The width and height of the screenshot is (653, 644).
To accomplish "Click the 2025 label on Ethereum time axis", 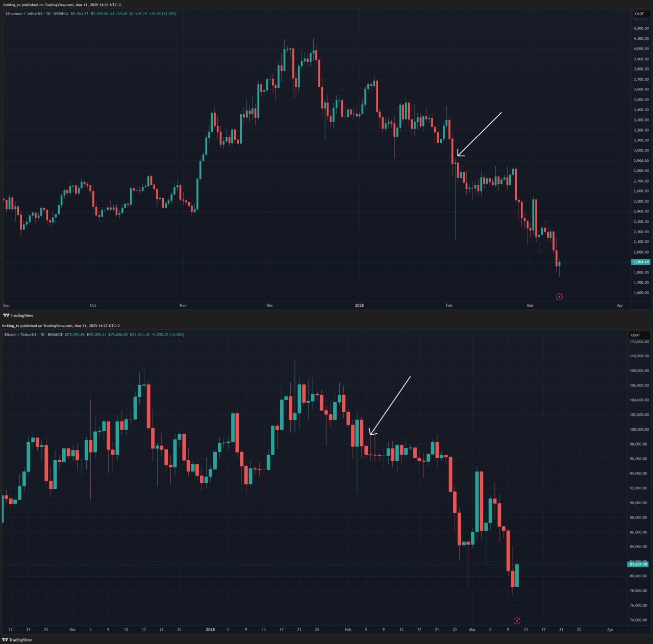I will (359, 306).
